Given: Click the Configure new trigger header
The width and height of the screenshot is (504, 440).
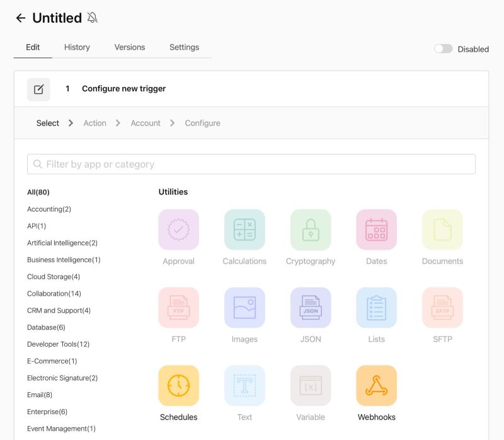Looking at the screenshot, I should [x=123, y=89].
